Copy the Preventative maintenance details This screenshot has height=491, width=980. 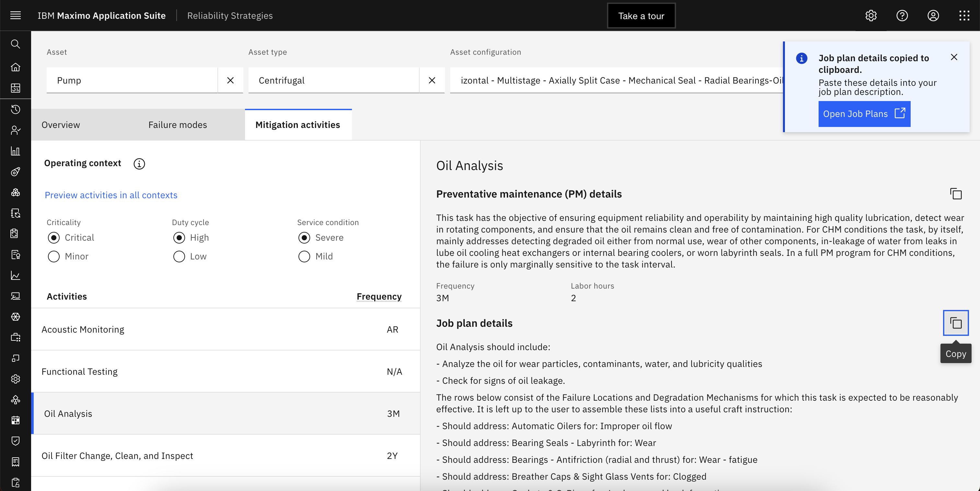click(956, 194)
